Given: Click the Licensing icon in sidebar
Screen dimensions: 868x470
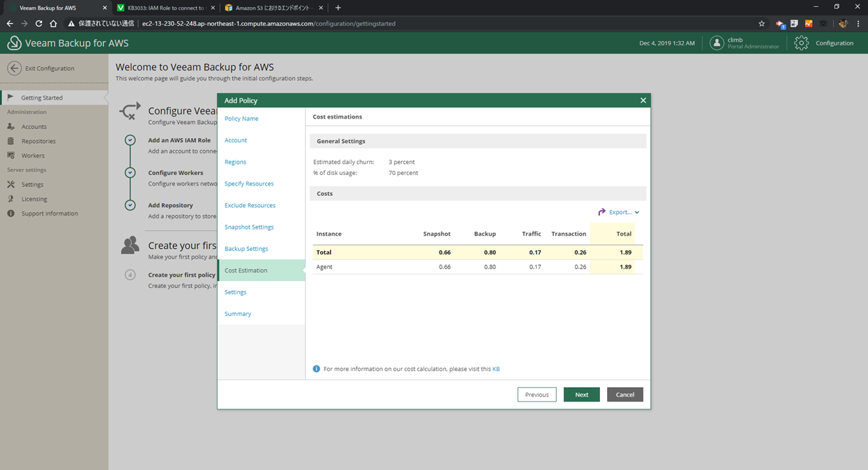Looking at the screenshot, I should (x=10, y=199).
